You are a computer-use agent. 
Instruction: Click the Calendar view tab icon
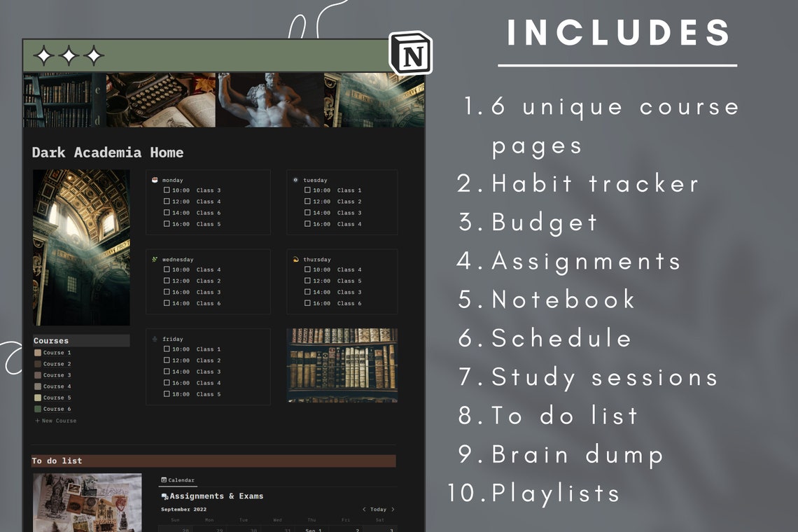164,479
